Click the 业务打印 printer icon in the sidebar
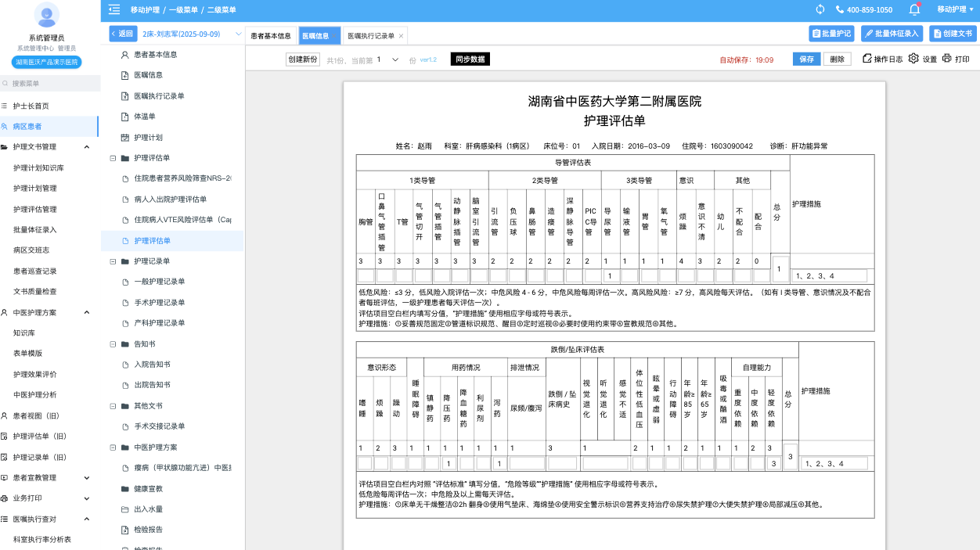Screen dimensions: 980x550 tap(5, 498)
